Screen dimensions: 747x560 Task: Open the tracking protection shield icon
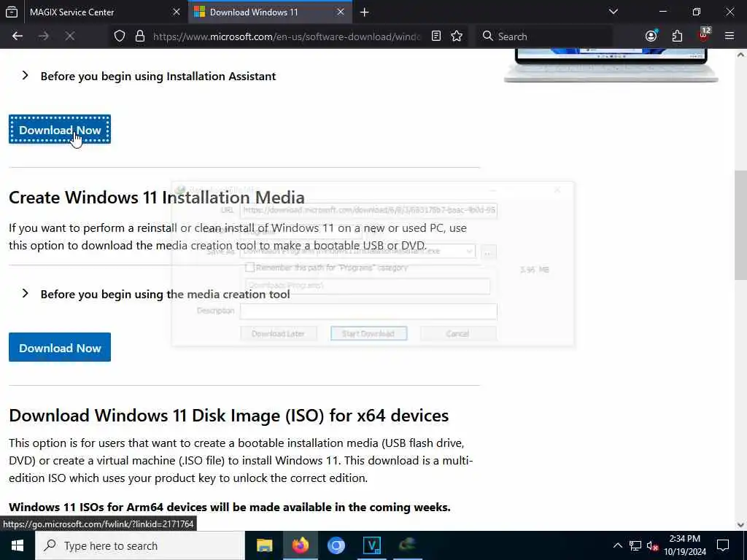120,36
